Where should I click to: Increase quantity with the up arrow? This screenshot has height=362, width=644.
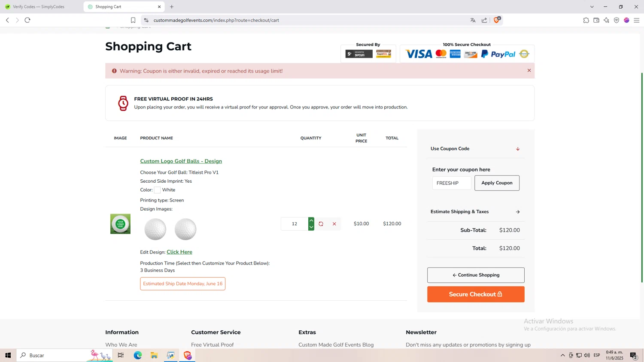pos(311,220)
